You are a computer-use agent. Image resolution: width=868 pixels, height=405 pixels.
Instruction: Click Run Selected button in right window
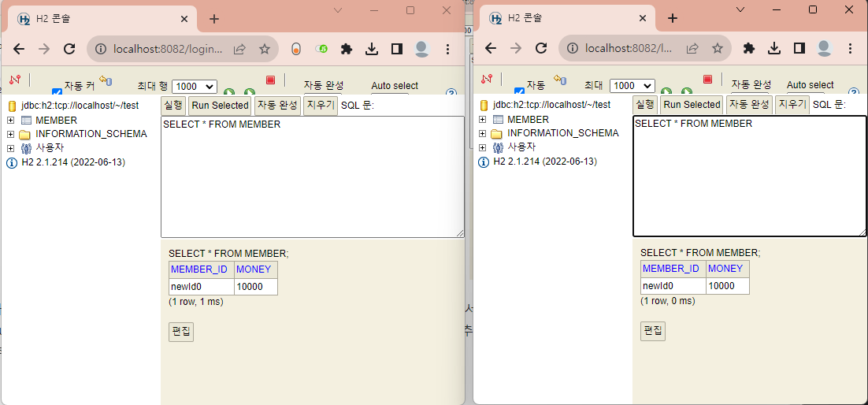coord(692,104)
